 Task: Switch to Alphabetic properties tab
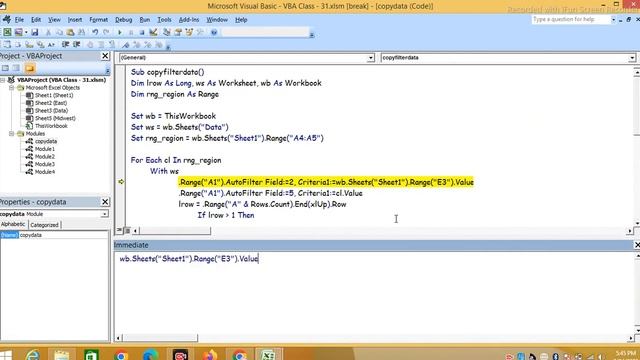click(x=13, y=224)
